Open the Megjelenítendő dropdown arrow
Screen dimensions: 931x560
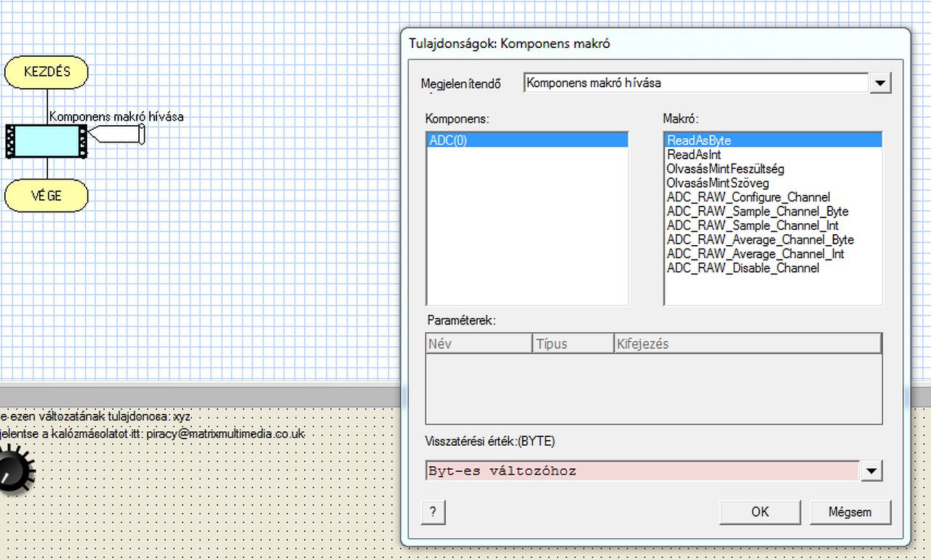[880, 83]
